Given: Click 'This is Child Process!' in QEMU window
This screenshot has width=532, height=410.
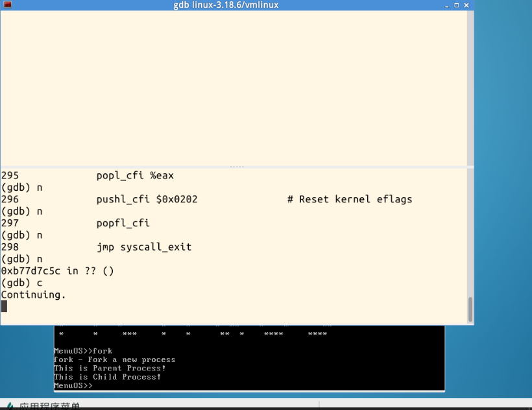Looking at the screenshot, I should coord(107,377).
